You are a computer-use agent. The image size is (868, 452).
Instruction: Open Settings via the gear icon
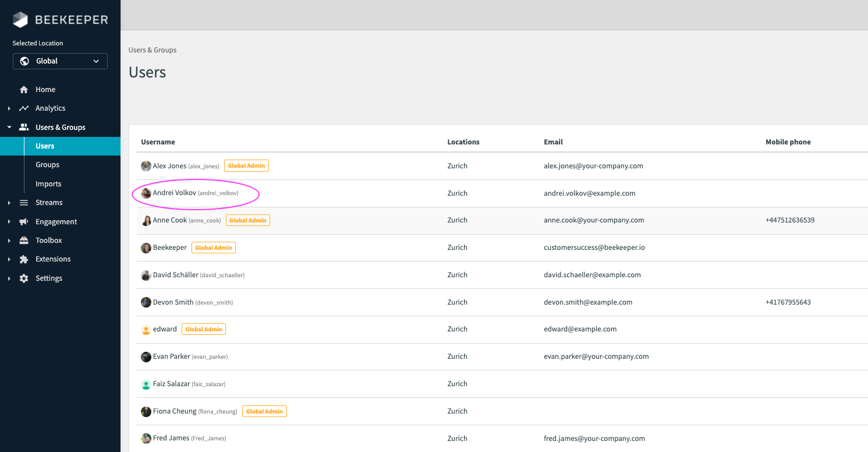click(23, 278)
